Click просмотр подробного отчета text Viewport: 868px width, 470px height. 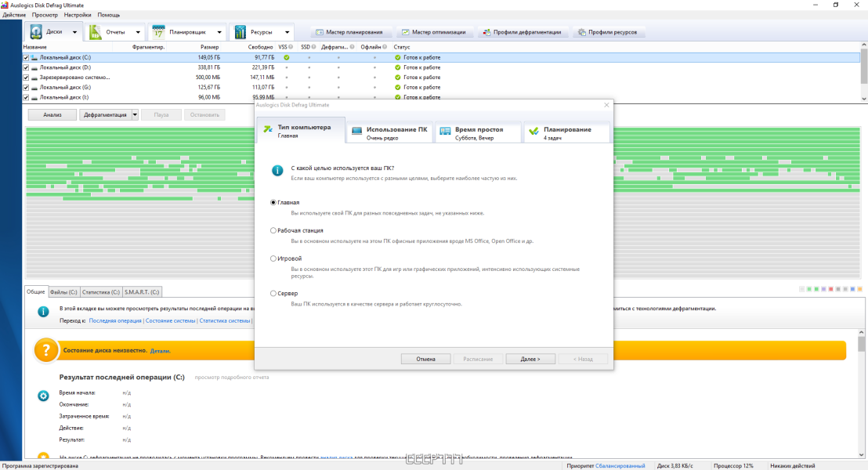pos(231,377)
